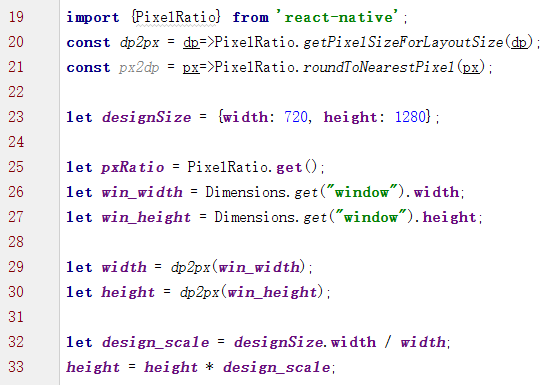This screenshot has height=385, width=549.
Task: Click 'roundToNearestPixel' method call
Action: pyautogui.click(x=379, y=67)
